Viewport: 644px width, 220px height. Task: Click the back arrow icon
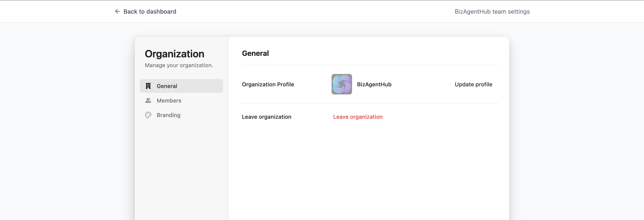coord(117,12)
